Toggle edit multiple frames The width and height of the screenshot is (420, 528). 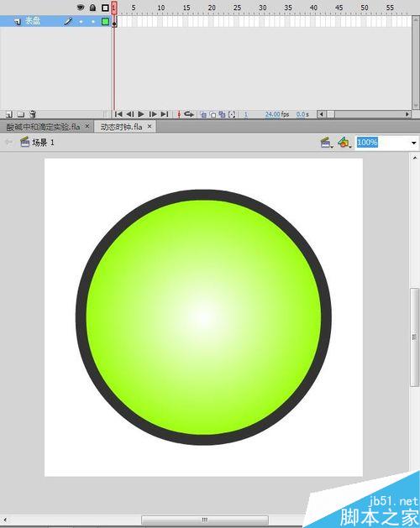tap(222, 114)
